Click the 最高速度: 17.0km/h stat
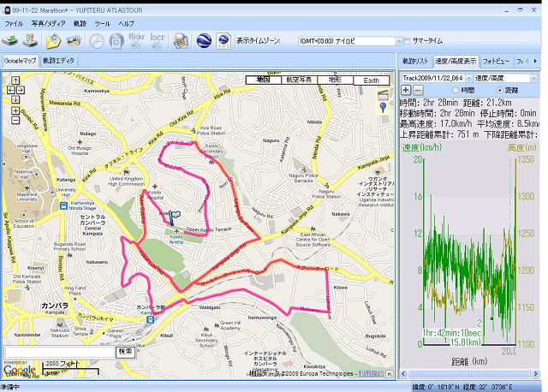Viewport: 548px width, 392px height. point(435,124)
